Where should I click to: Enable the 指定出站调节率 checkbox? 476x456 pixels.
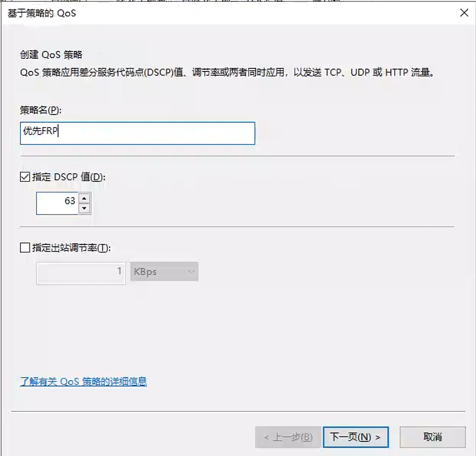(x=25, y=247)
